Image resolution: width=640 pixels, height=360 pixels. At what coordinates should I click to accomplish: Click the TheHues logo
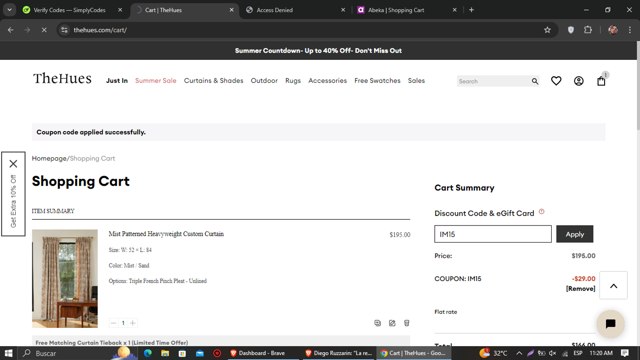(x=62, y=78)
